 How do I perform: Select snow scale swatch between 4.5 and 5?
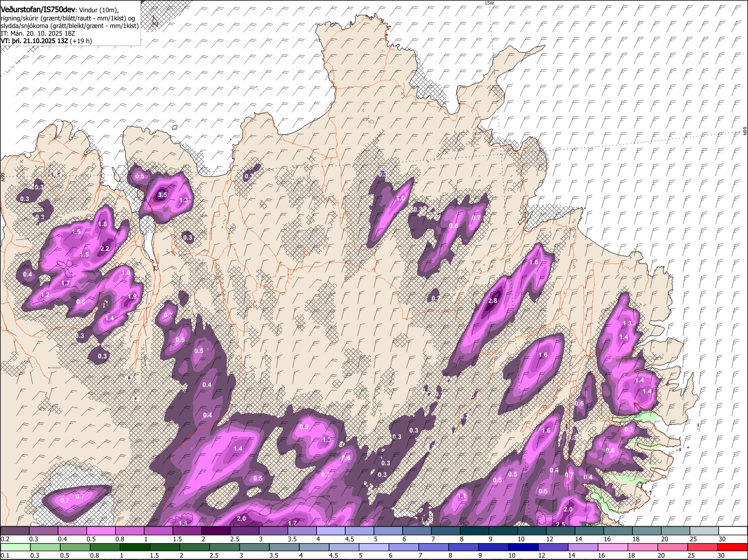click(x=359, y=531)
